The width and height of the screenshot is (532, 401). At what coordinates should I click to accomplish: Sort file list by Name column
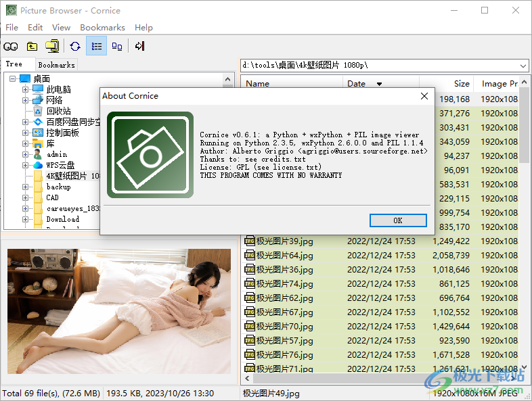pyautogui.click(x=292, y=83)
